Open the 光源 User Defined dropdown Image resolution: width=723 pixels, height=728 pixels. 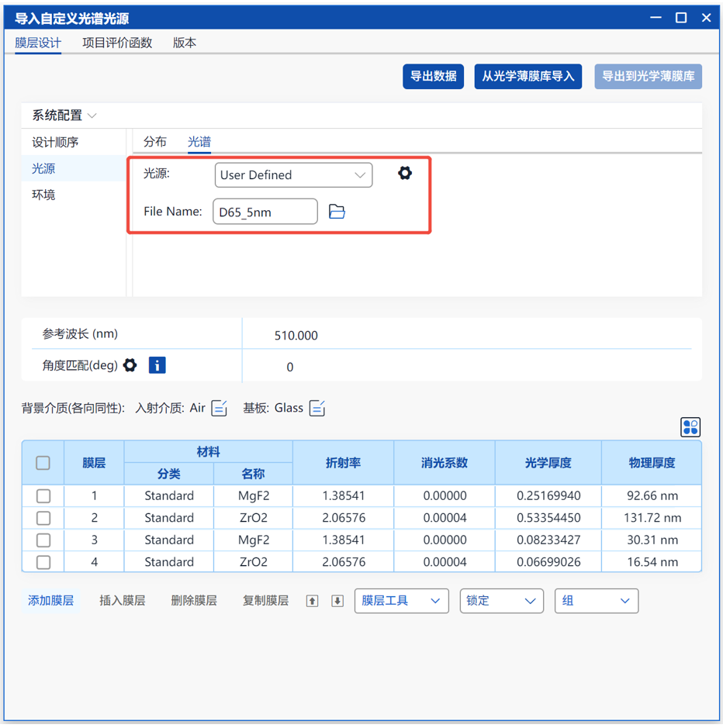coord(293,175)
